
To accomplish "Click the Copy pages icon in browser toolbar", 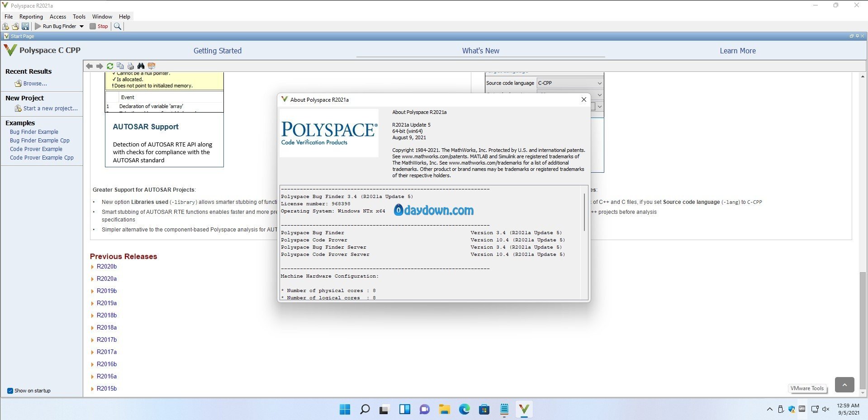I will (120, 66).
